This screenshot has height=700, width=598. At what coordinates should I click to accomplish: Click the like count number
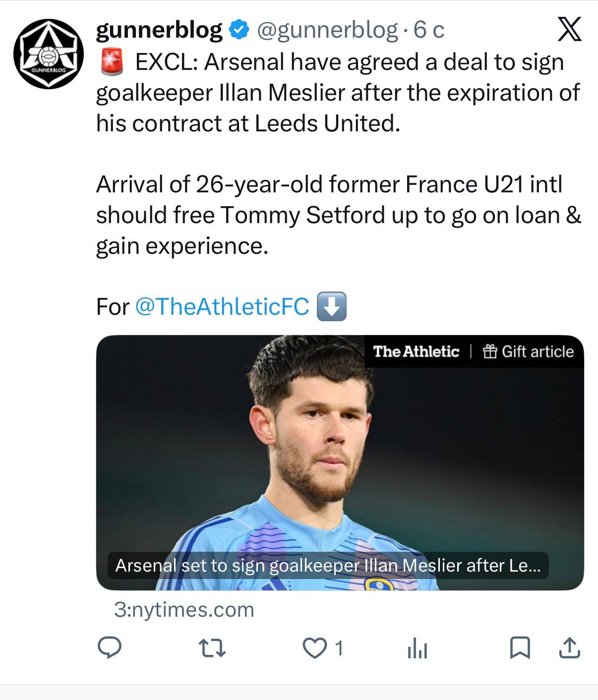point(339,648)
